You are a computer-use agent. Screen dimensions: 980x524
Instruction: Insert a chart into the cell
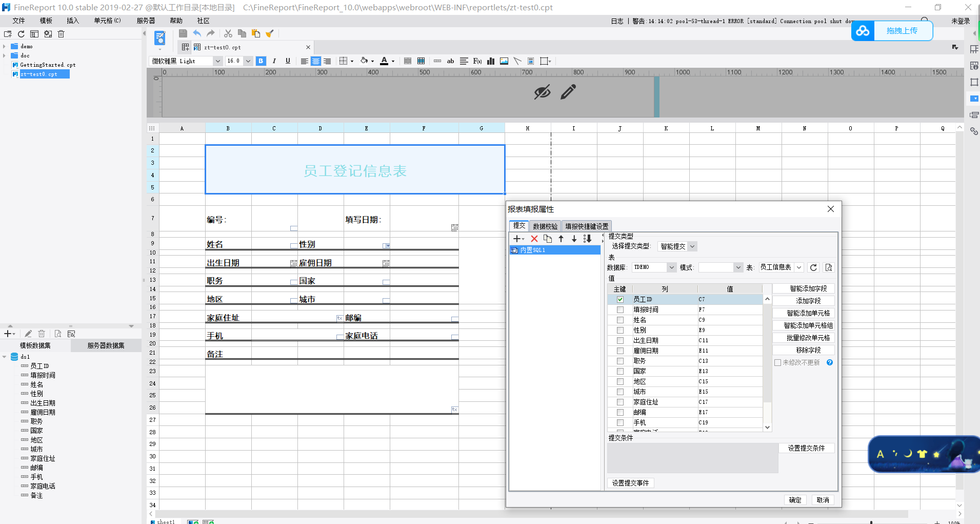click(491, 61)
